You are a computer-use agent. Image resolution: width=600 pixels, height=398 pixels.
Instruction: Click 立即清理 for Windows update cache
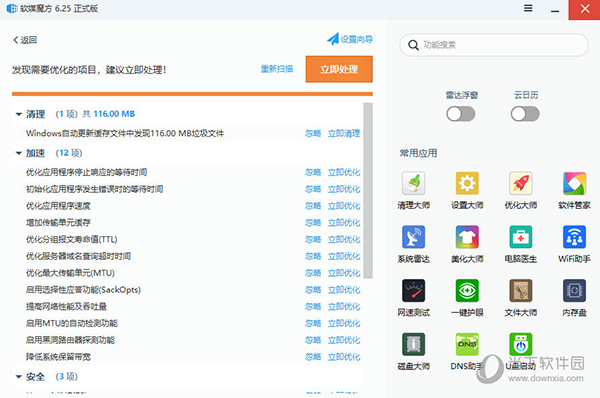click(344, 133)
